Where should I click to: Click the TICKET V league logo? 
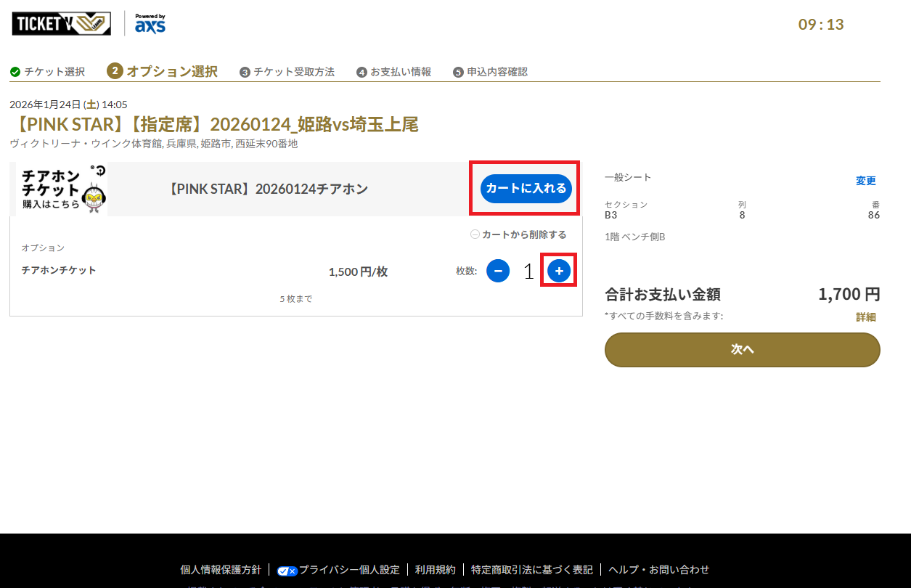click(61, 23)
